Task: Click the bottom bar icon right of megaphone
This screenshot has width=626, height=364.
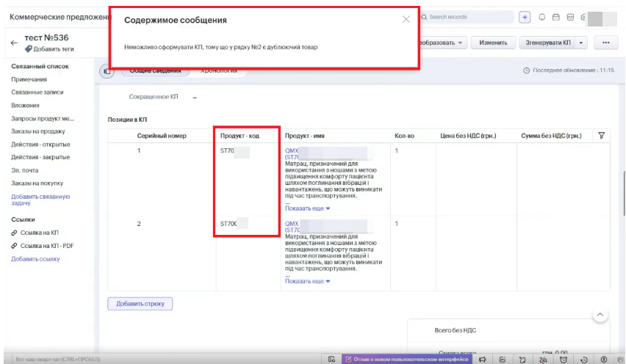Action: 503,359
